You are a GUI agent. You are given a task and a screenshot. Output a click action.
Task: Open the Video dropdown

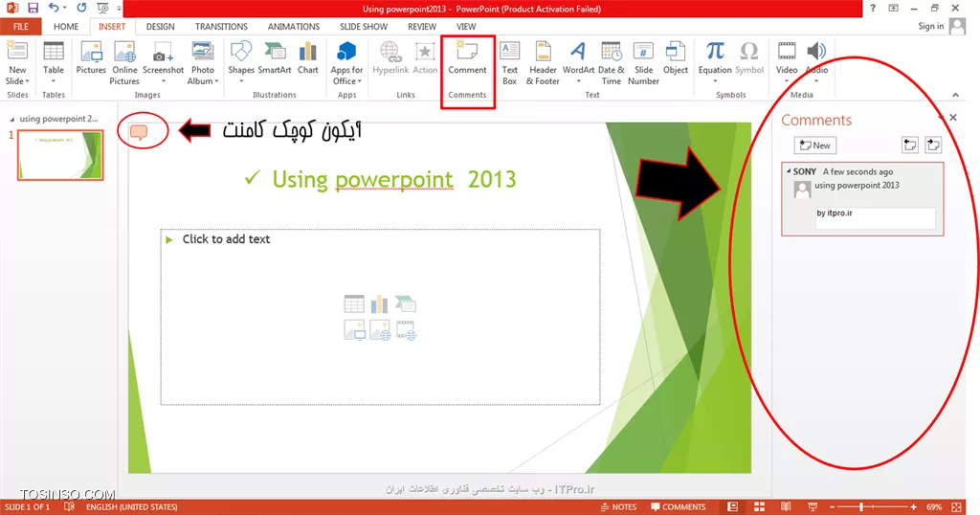[787, 80]
